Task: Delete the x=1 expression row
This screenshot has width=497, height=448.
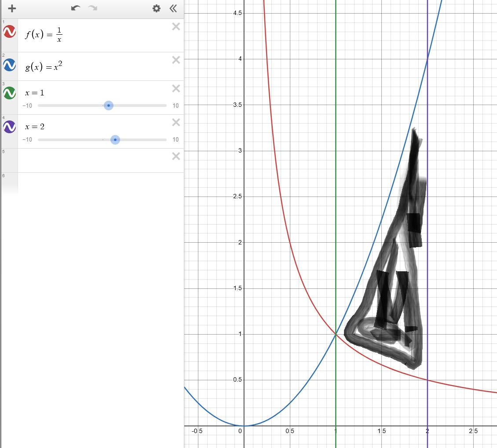Action: click(x=176, y=89)
